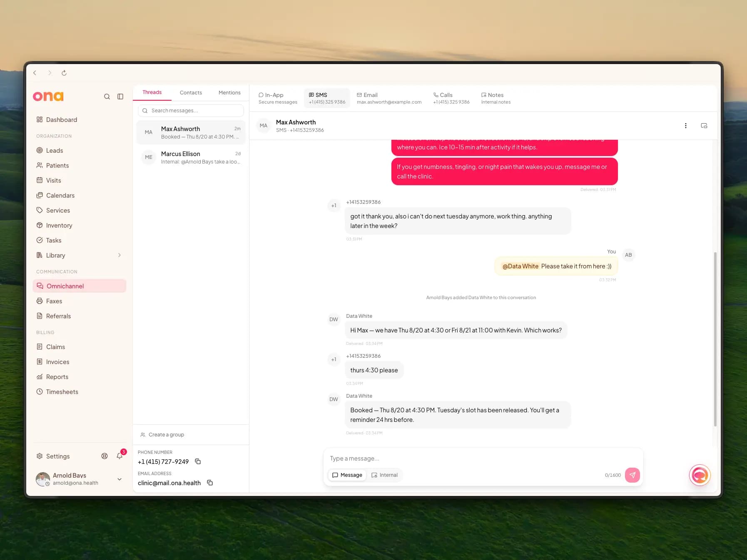Open the Ona assistant floating button
Image resolution: width=747 pixels, height=560 pixels.
pos(700,475)
